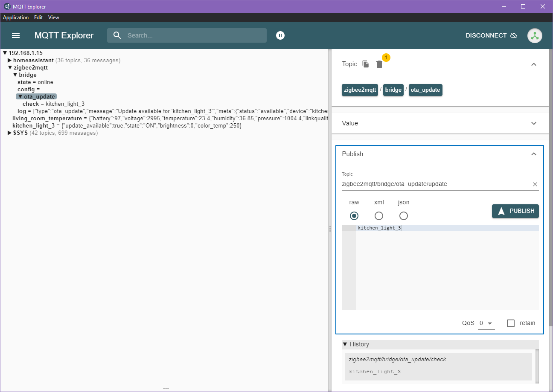Click the PUBLISH button
The height and width of the screenshot is (392, 553).
click(x=515, y=211)
